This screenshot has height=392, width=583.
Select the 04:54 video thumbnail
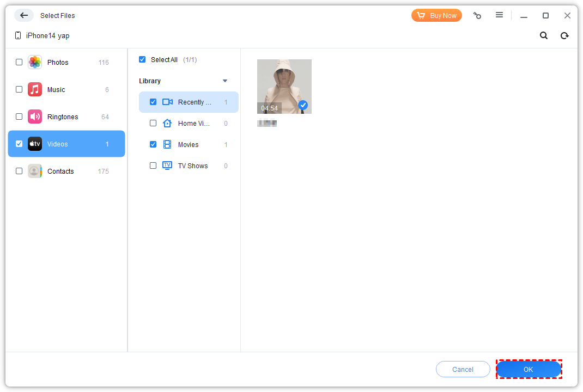point(284,86)
